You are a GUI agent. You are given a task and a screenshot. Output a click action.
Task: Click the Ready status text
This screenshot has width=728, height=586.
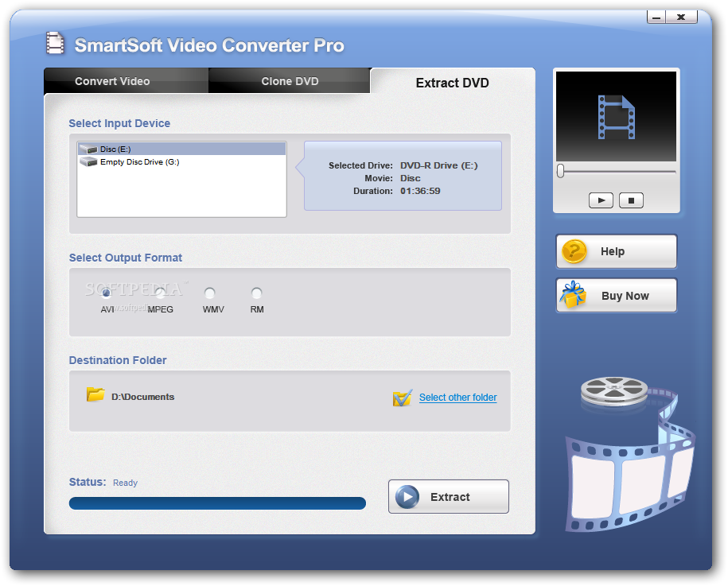click(x=125, y=483)
